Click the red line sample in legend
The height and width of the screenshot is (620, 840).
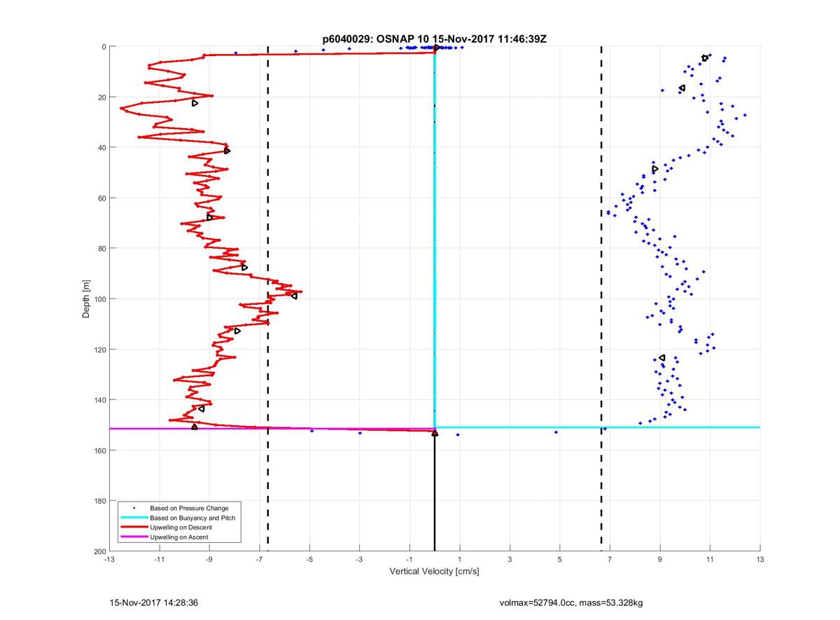click(x=133, y=527)
